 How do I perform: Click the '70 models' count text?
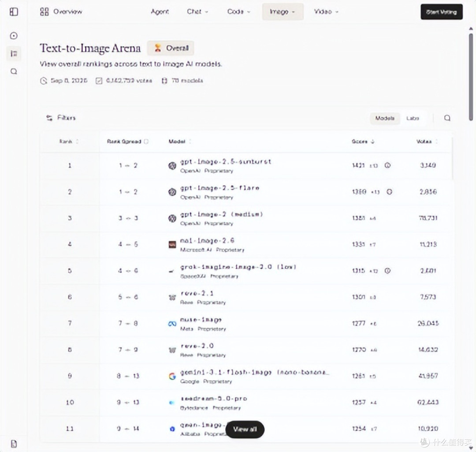point(187,81)
